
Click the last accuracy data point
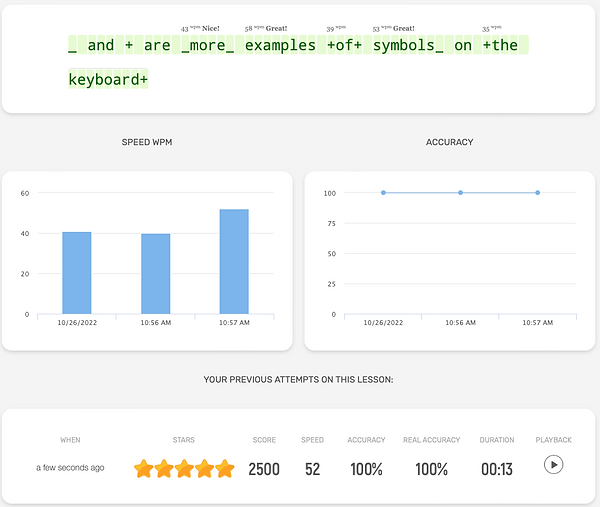tap(538, 192)
